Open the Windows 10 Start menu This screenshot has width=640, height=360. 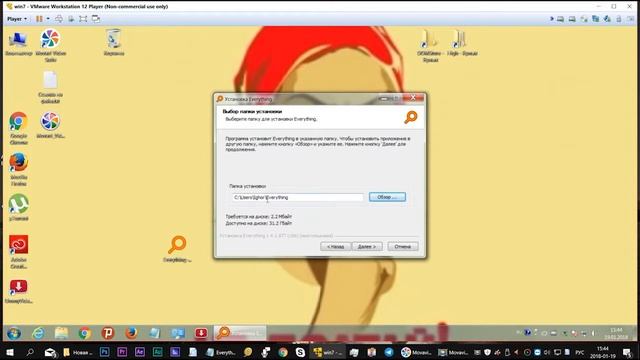(x=9, y=352)
